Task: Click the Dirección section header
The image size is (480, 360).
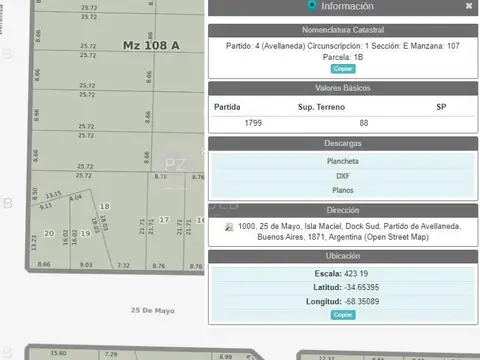Action: coord(343,210)
